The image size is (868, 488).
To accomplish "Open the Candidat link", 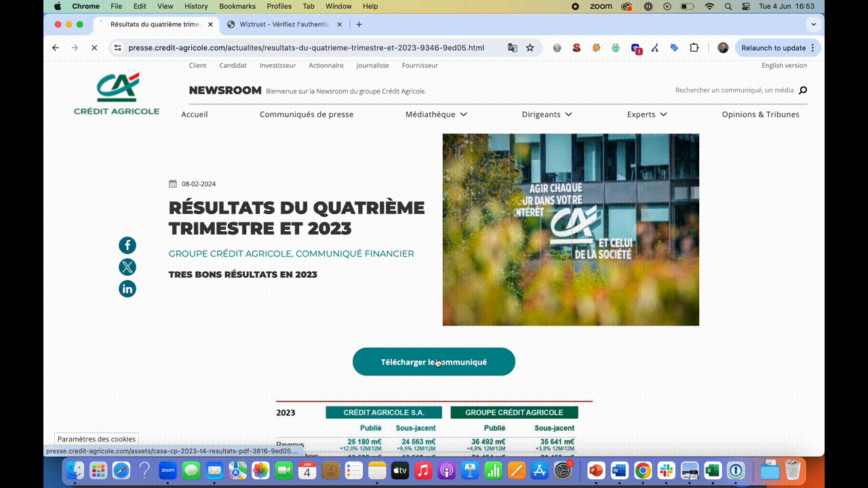I will click(x=233, y=66).
